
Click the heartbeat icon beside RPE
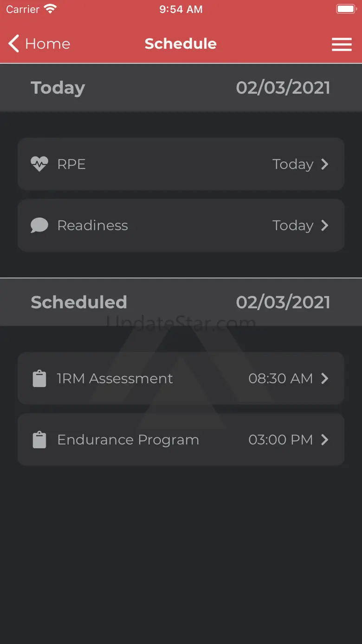click(x=39, y=164)
